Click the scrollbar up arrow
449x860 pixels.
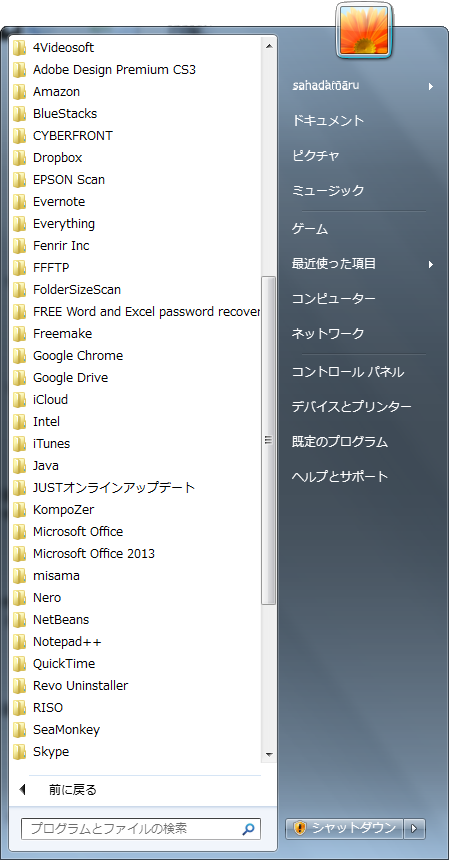point(268,46)
